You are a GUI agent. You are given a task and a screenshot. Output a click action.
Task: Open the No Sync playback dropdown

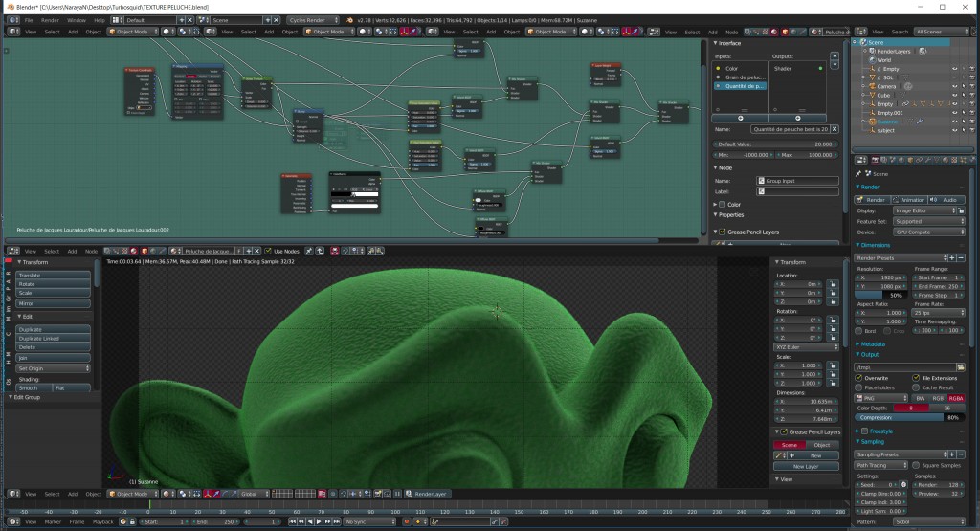point(369,521)
